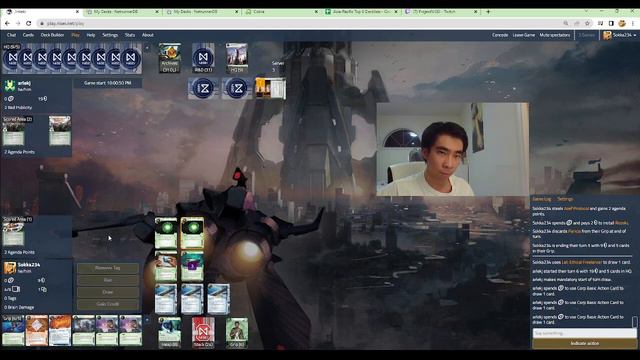This screenshot has width=640, height=360.
Task: Switch to the Cobra browser tab
Action: (x=282, y=12)
